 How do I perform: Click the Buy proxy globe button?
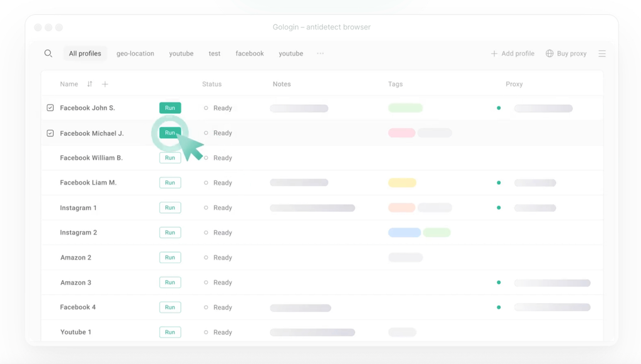566,54
